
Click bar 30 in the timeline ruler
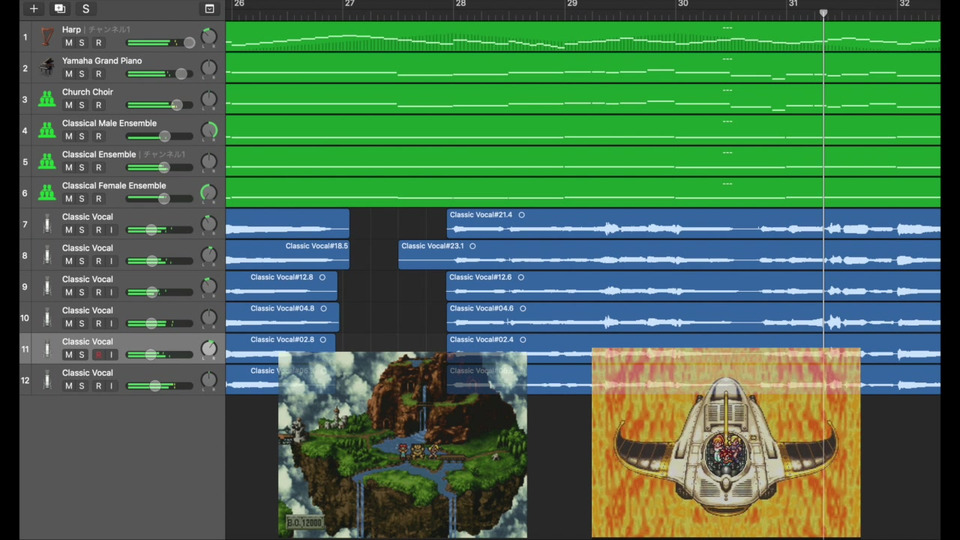683,4
